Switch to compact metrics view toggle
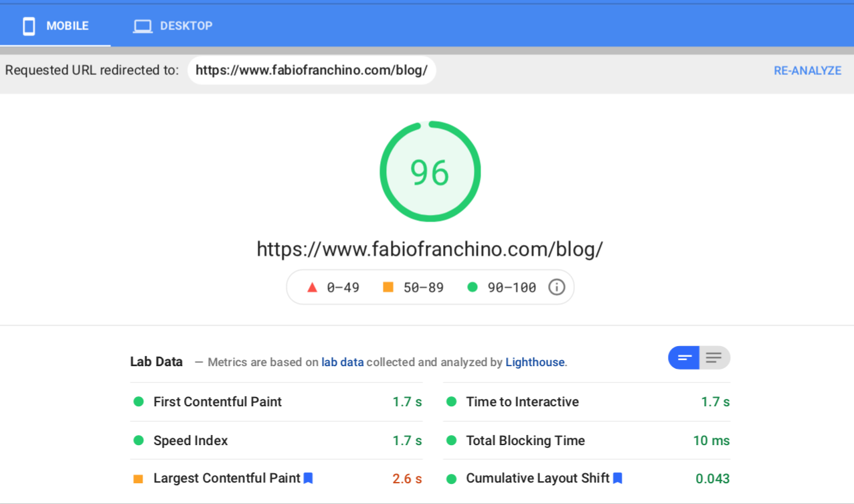 pyautogui.click(x=684, y=358)
